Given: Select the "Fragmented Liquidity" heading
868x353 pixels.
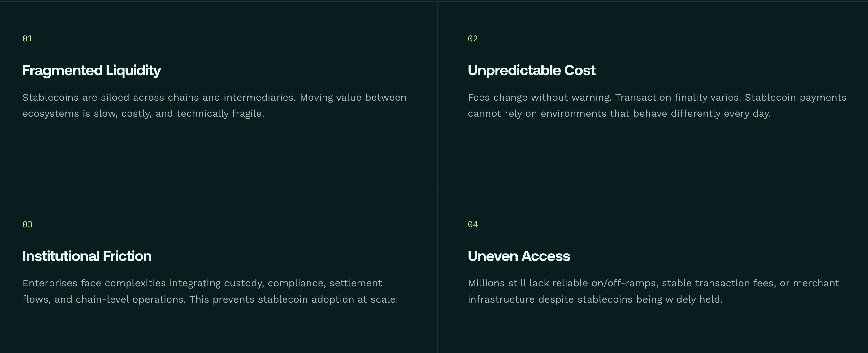Looking at the screenshot, I should (91, 71).
